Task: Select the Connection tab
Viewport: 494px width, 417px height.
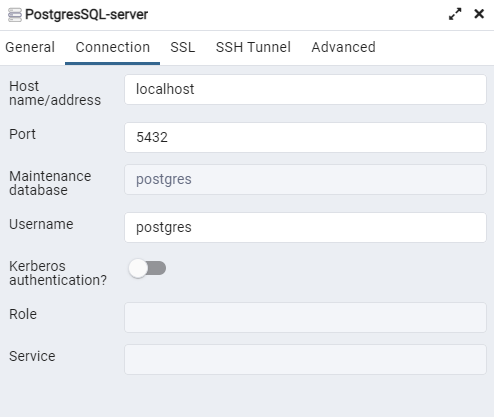Action: [x=113, y=47]
